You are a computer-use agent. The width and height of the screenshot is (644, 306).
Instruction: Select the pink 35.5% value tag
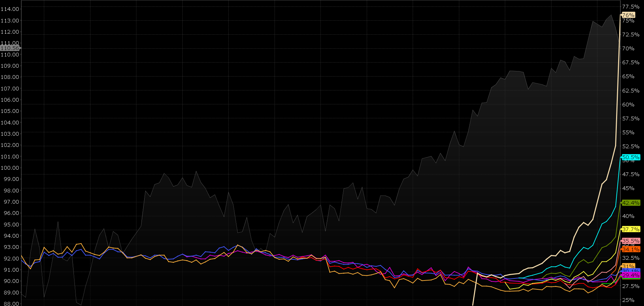pyautogui.click(x=630, y=241)
